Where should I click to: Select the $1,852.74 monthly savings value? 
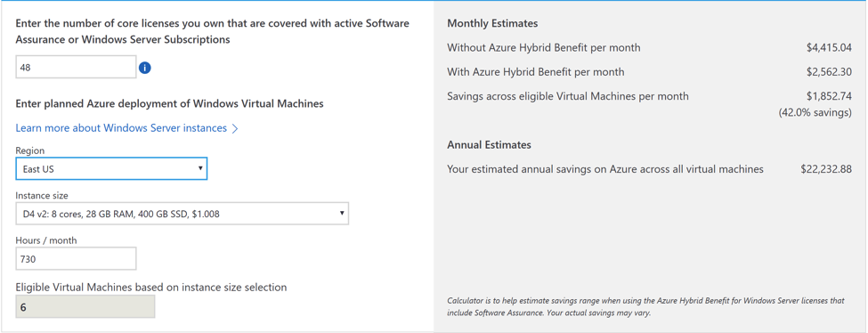[829, 96]
